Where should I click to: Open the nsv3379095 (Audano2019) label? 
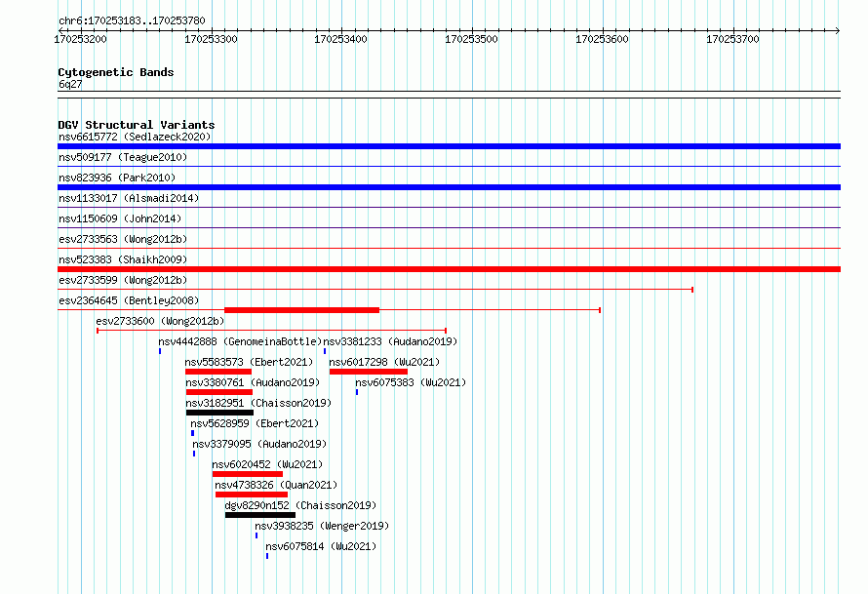259,444
